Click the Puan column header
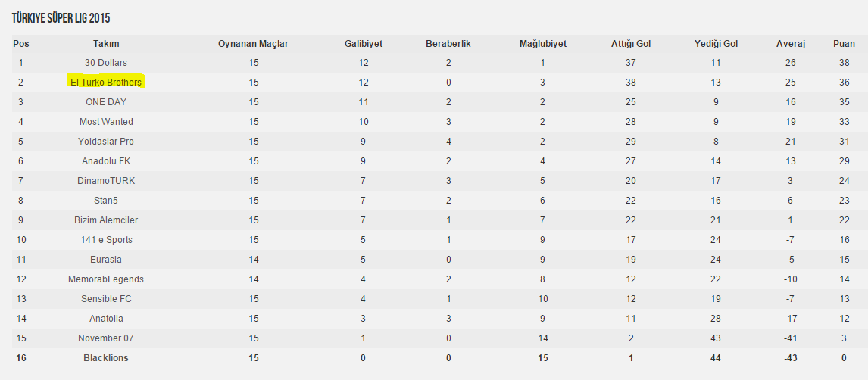868x380 pixels. tap(844, 44)
